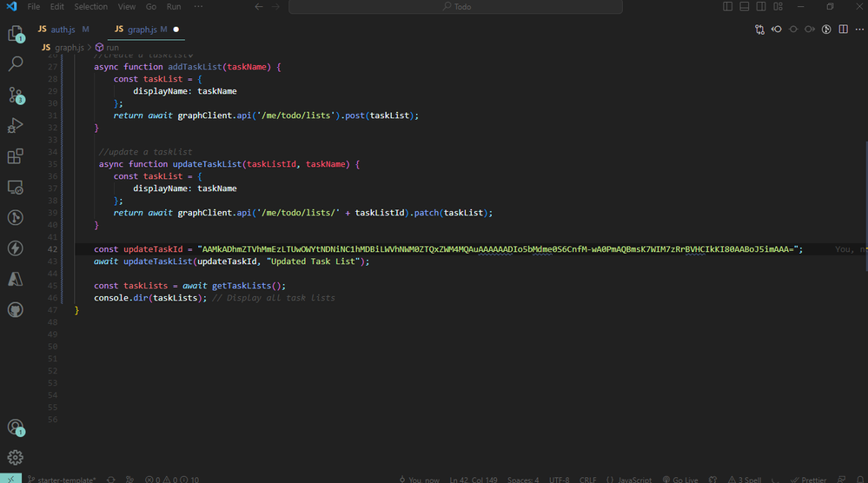Navigate forward with the right arrow
This screenshot has height=483, width=868.
click(x=275, y=7)
